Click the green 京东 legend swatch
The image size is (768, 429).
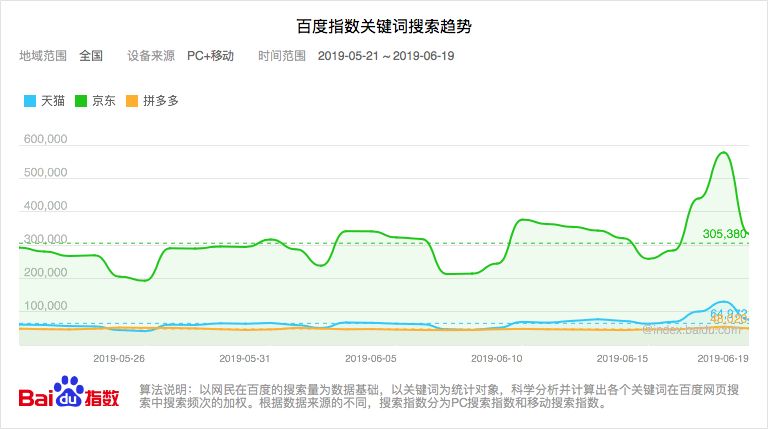[81, 101]
